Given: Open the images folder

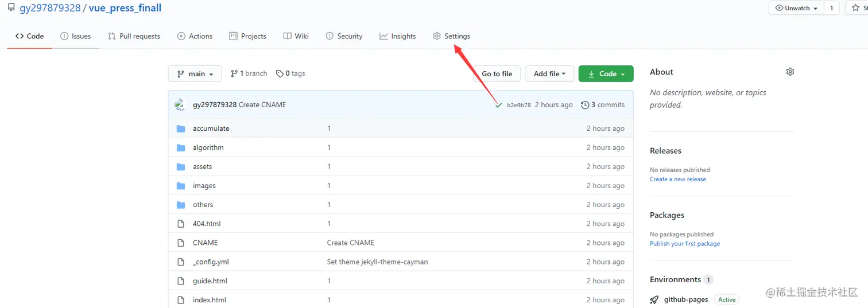Looking at the screenshot, I should coord(204,186).
